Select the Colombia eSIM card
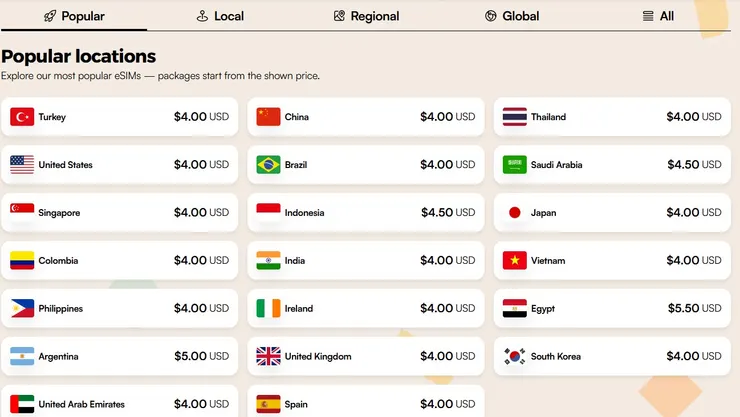This screenshot has height=417, width=740. pyautogui.click(x=120, y=261)
